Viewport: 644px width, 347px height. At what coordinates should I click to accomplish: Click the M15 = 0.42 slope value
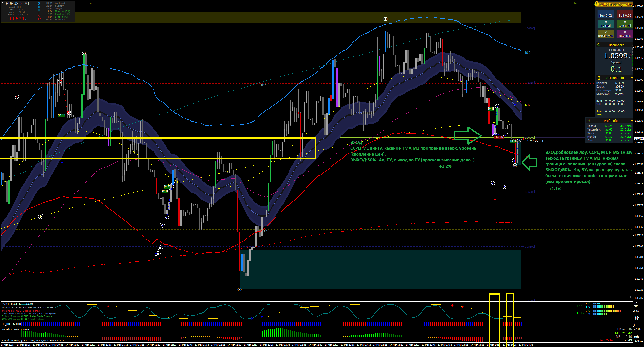[x=623, y=333]
